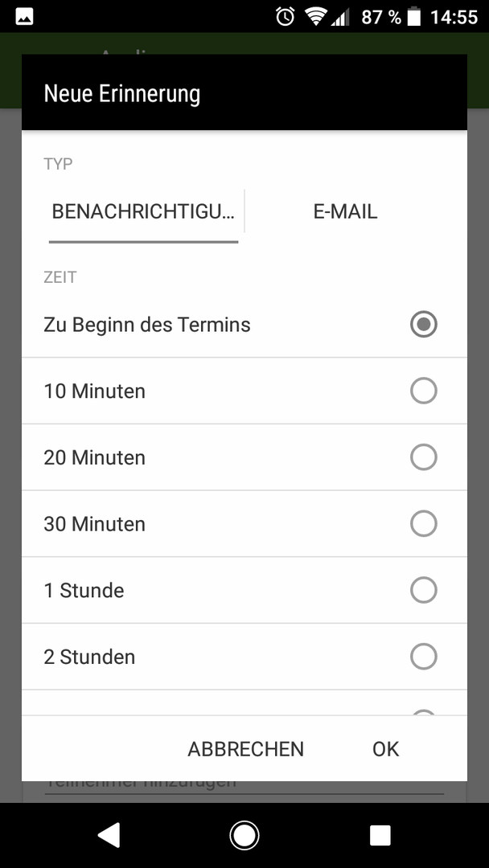
Task: Tap the battery status icon
Action: [414, 17]
